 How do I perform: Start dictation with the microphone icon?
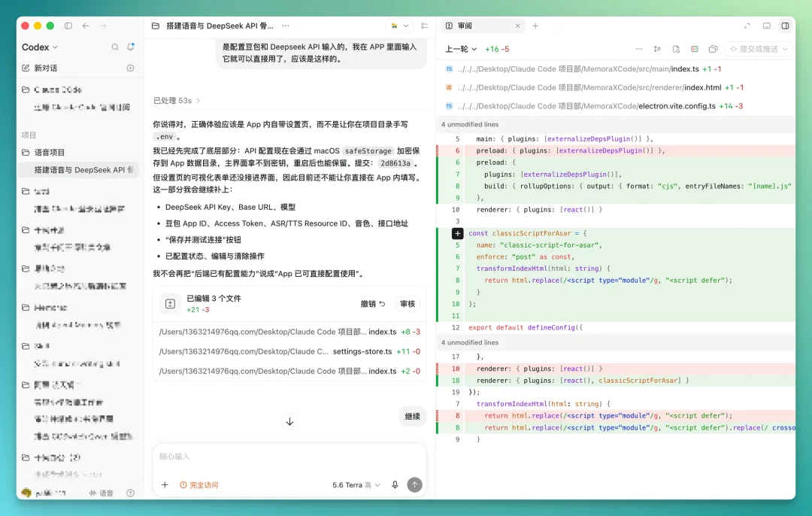click(395, 485)
